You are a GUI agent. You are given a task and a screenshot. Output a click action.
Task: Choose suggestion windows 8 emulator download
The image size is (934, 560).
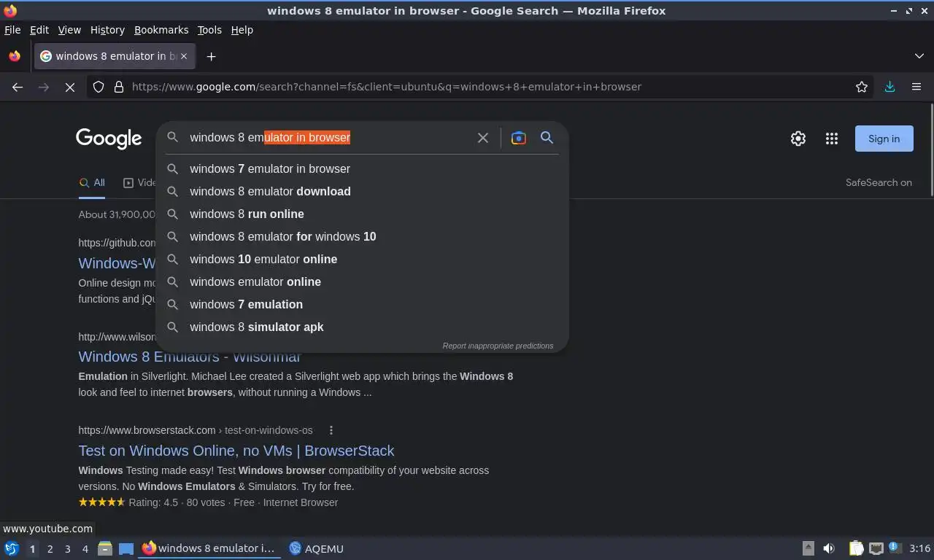coord(362,191)
